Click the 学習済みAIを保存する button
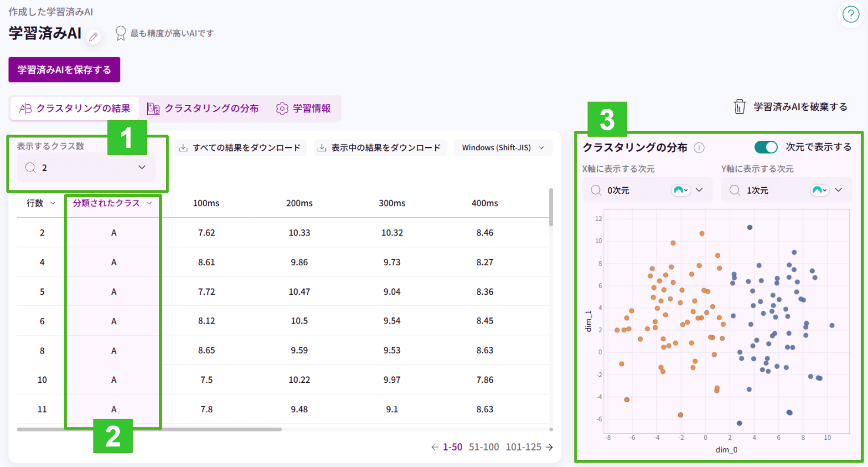868x467 pixels. tap(64, 70)
